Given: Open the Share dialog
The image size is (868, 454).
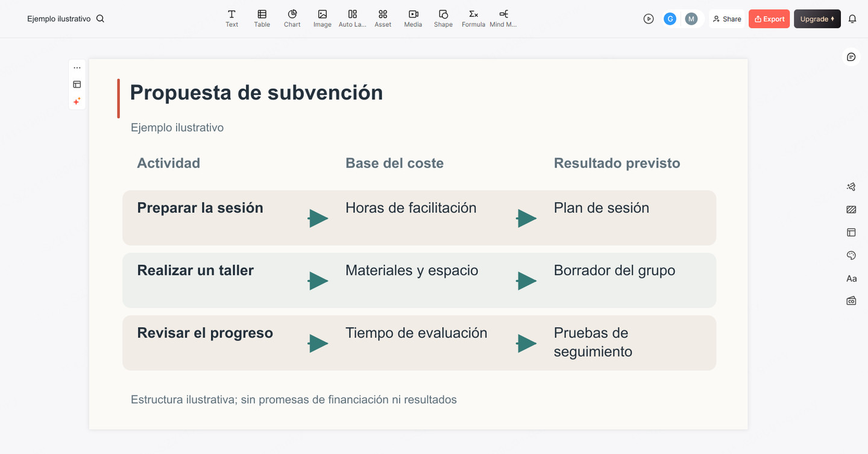Looking at the screenshot, I should (727, 19).
